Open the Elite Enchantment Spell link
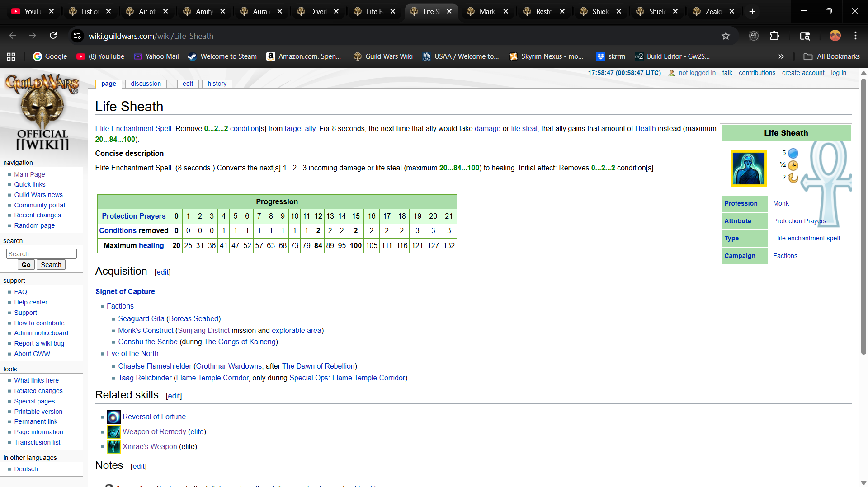 coord(133,128)
